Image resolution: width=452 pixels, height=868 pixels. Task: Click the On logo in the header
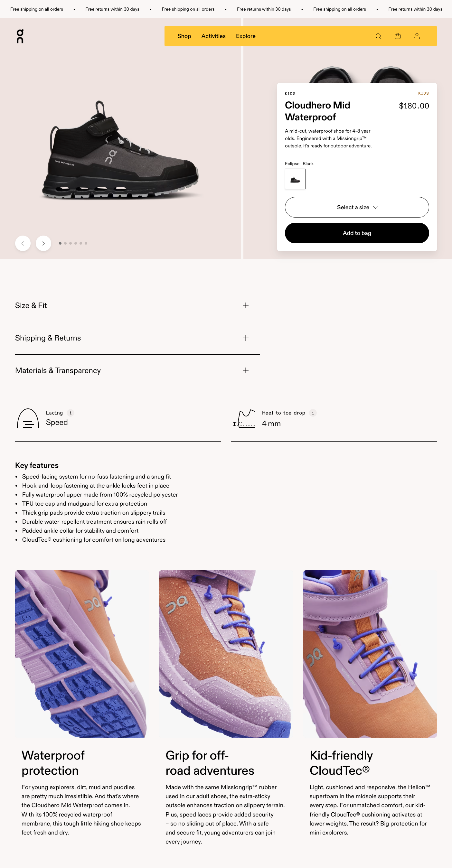point(20,36)
